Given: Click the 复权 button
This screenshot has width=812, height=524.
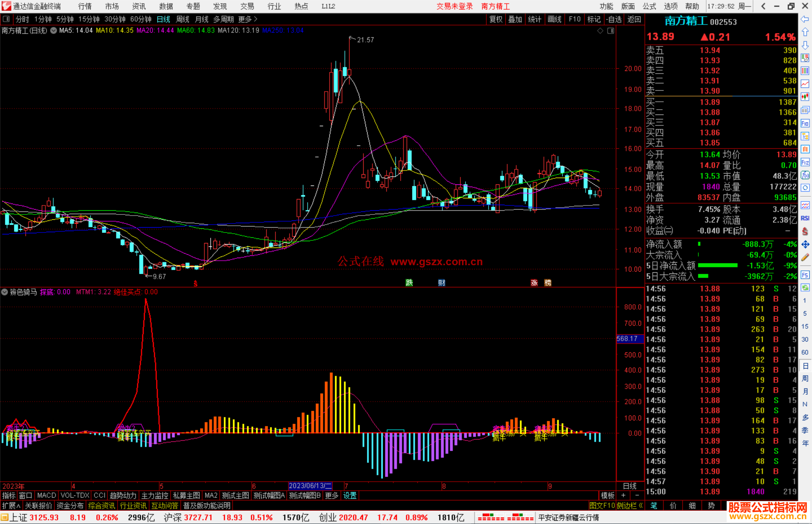Looking at the screenshot, I should click(495, 19).
